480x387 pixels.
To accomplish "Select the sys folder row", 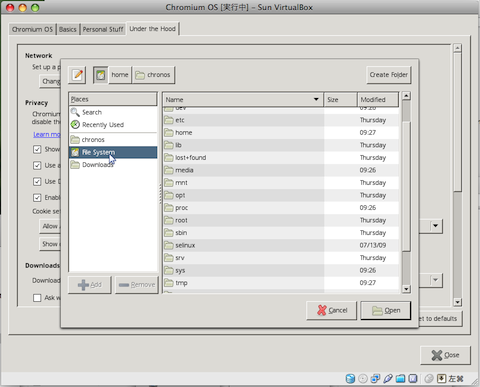I will (281, 271).
